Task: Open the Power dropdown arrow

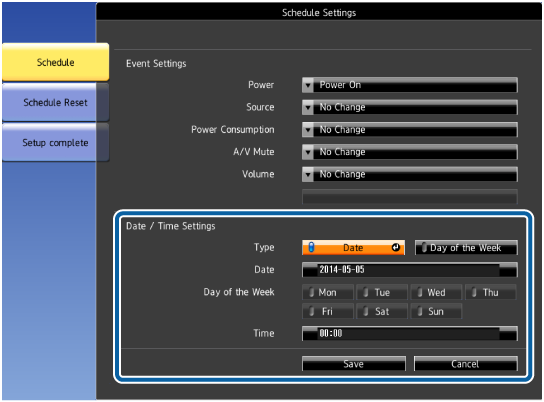Action: pyautogui.click(x=308, y=85)
